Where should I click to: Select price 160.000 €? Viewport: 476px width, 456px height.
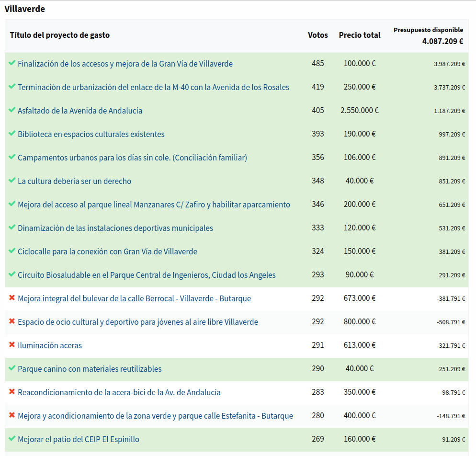pos(360,439)
